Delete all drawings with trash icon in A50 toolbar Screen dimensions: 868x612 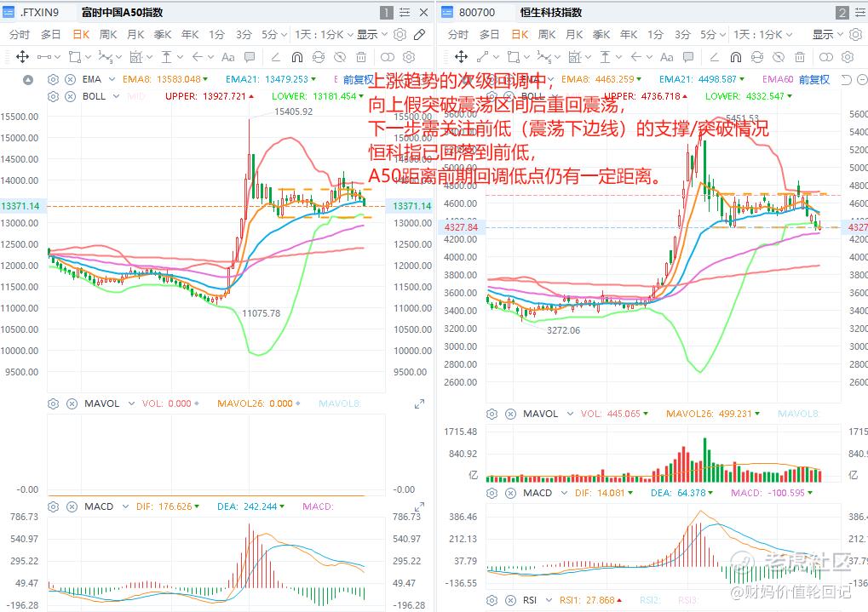[x=361, y=56]
